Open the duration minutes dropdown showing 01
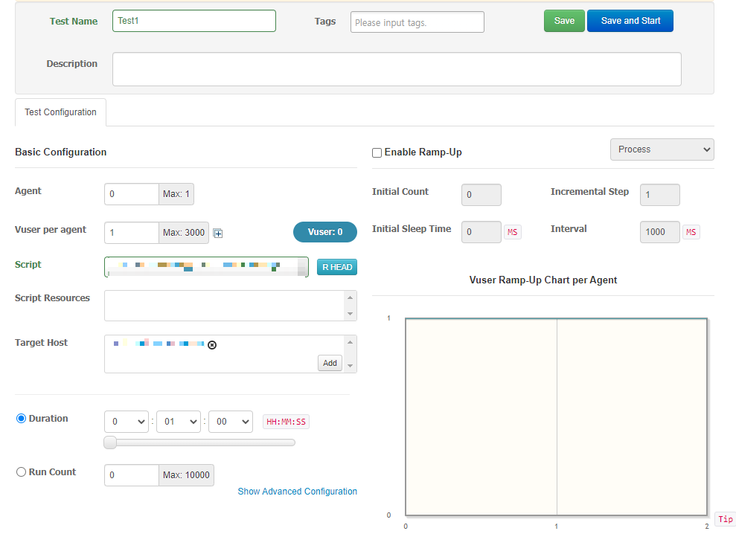This screenshot has width=736, height=560. click(x=179, y=422)
